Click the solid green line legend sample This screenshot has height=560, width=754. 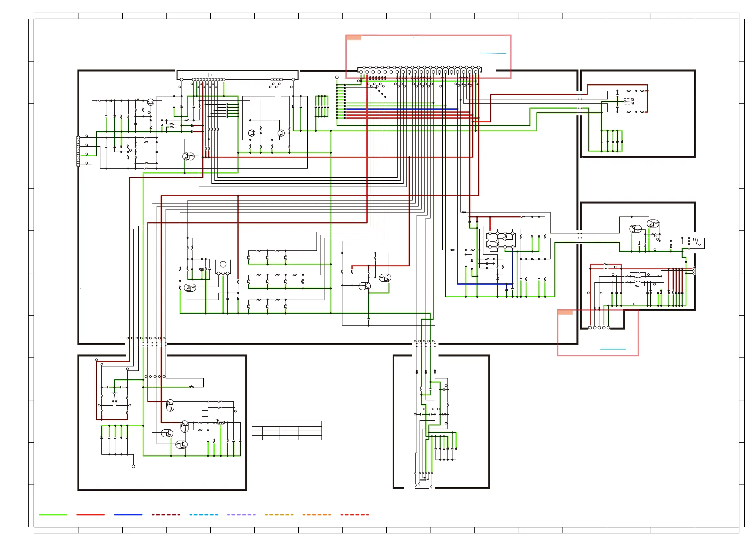tap(53, 514)
